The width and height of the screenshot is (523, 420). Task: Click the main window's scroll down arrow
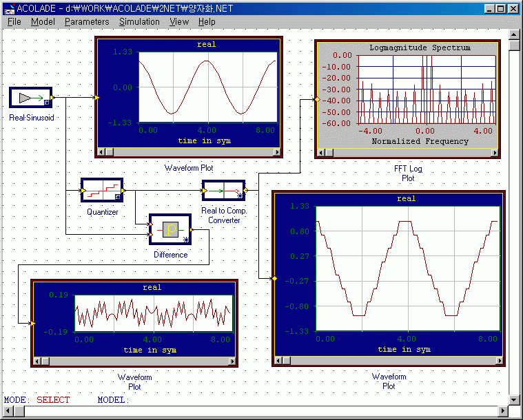coord(514,399)
